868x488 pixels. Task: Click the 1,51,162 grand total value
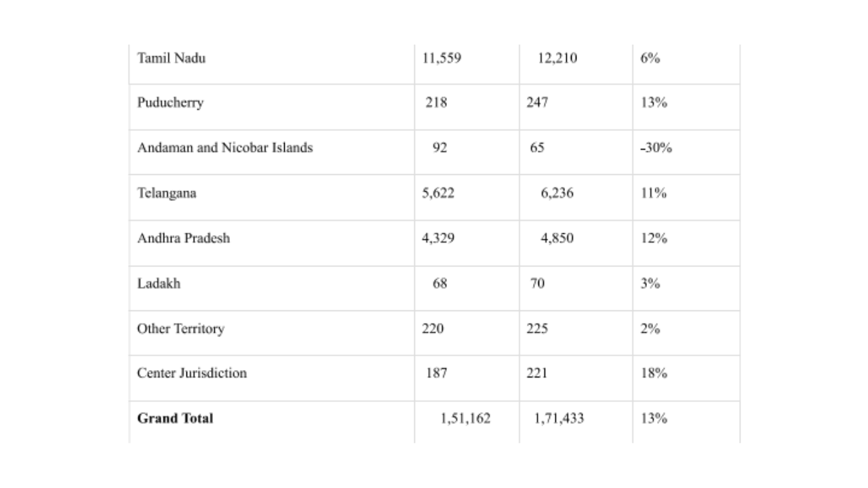[x=465, y=419]
